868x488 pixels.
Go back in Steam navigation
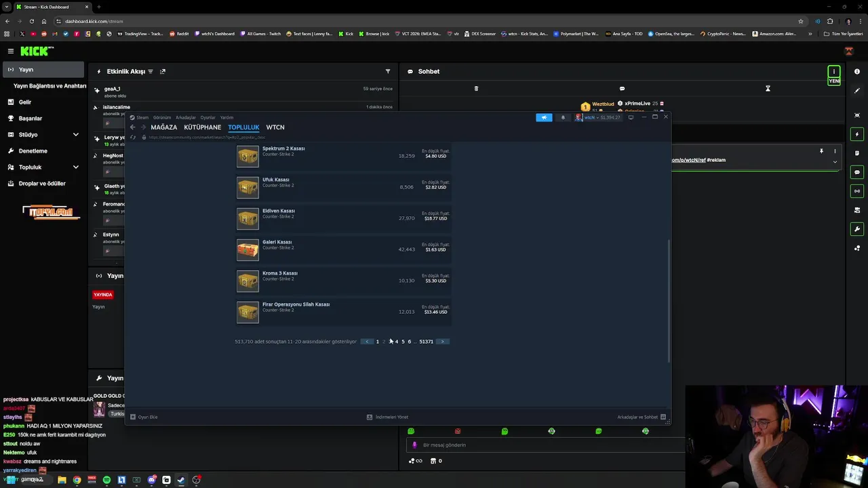133,127
